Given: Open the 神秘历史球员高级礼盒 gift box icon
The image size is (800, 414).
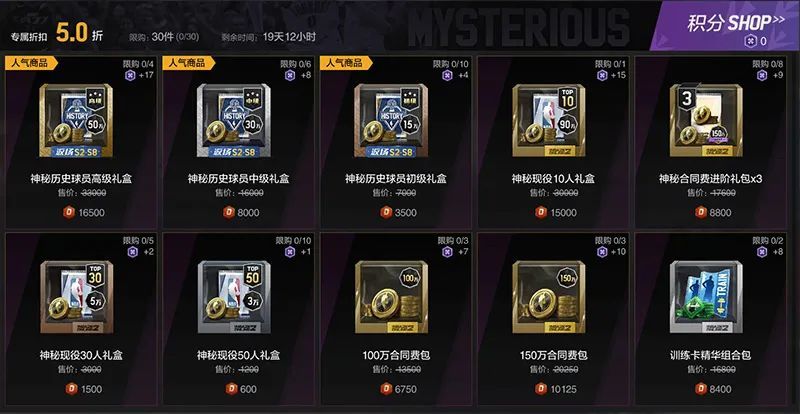Looking at the screenshot, I should (x=76, y=120).
